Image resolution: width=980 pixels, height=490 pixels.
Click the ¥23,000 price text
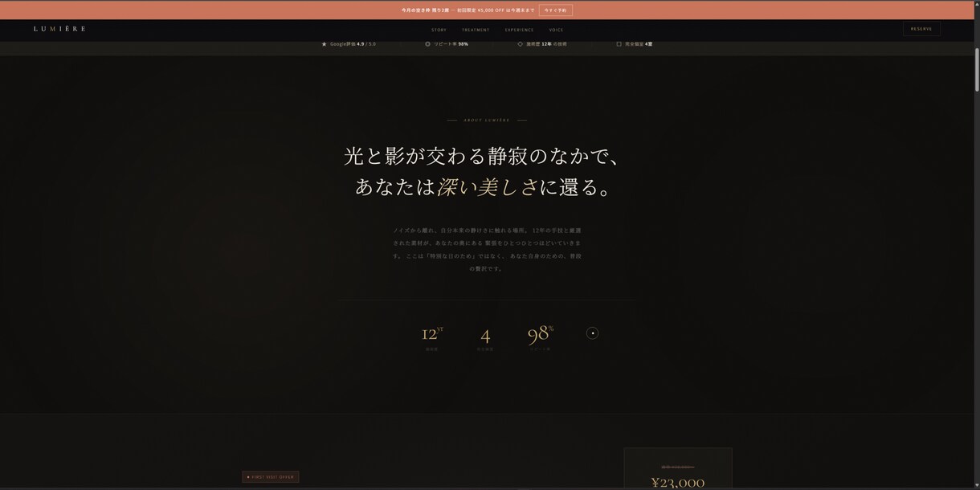678,483
